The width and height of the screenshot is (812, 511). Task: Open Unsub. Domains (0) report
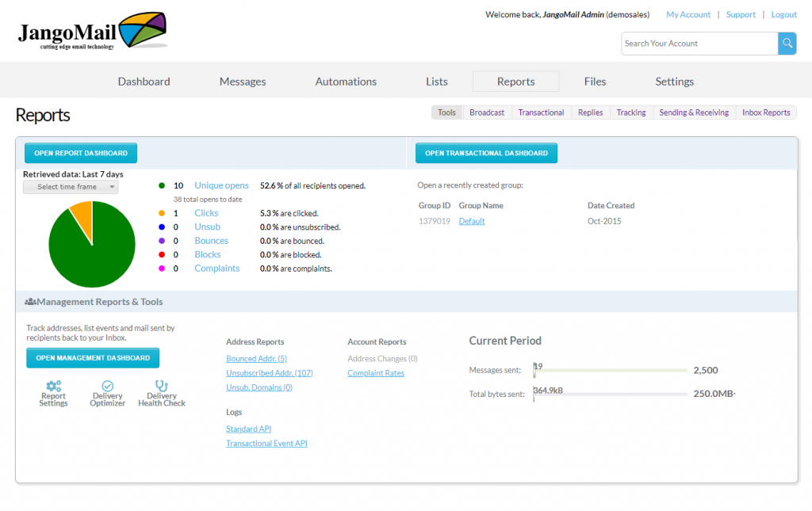(259, 388)
